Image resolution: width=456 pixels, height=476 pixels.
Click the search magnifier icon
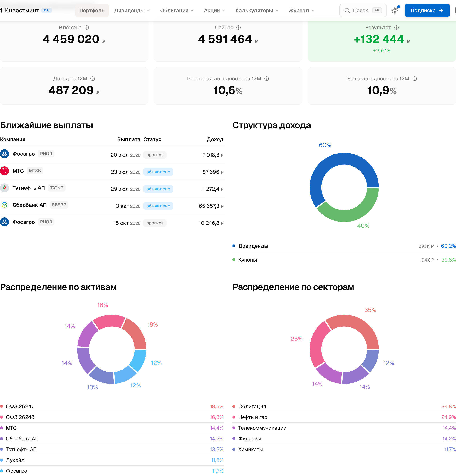click(x=347, y=10)
